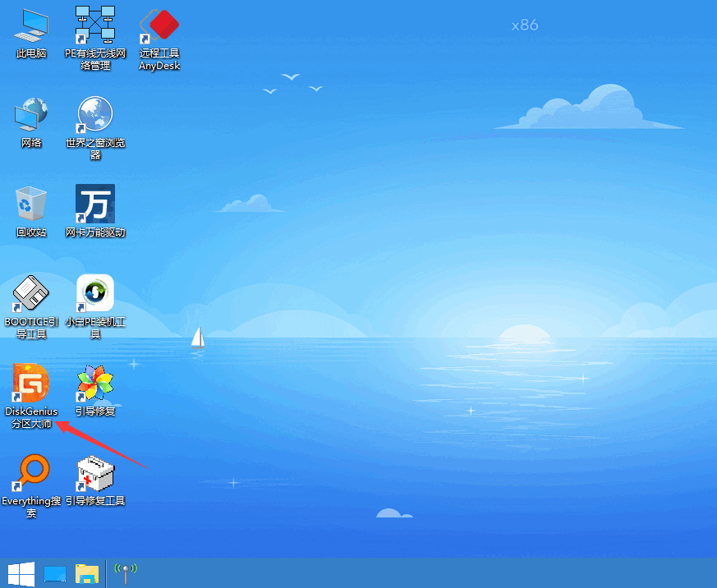This screenshot has height=588, width=717.
Task: Show the desktop via taskbar button
Action: (x=54, y=574)
